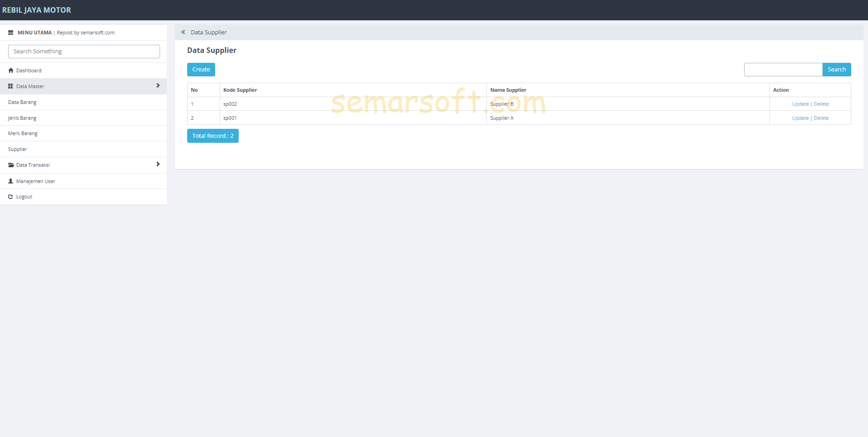Select the home icon next to Dashboard

[x=10, y=70]
